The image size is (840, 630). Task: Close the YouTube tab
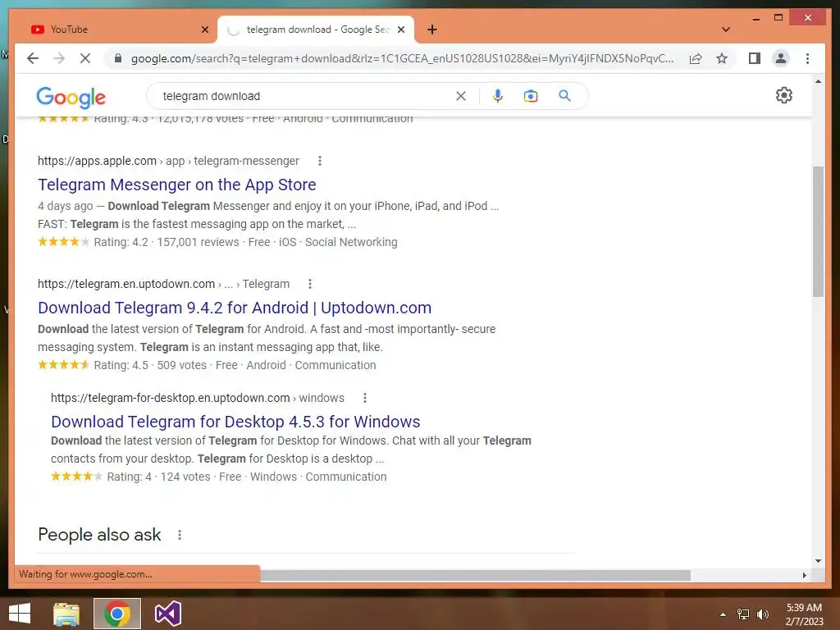pos(204,30)
